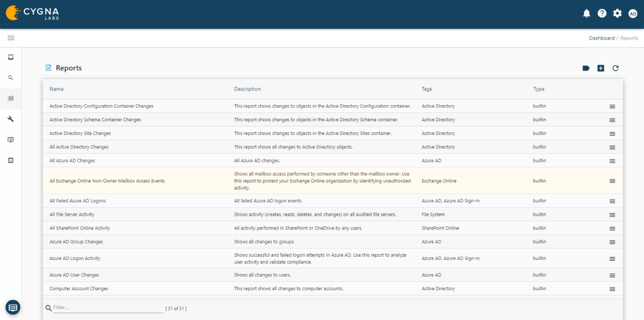
Task: Open the help question mark icon
Action: pos(602,14)
